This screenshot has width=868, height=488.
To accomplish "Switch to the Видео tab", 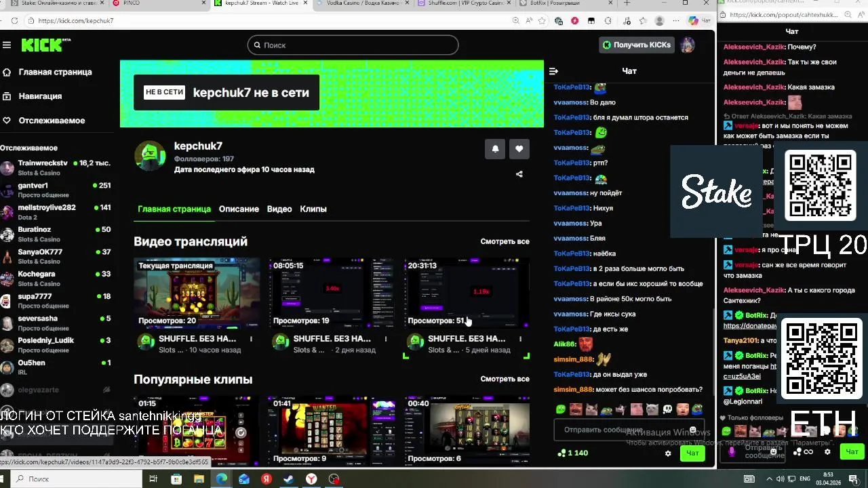I will [x=279, y=209].
